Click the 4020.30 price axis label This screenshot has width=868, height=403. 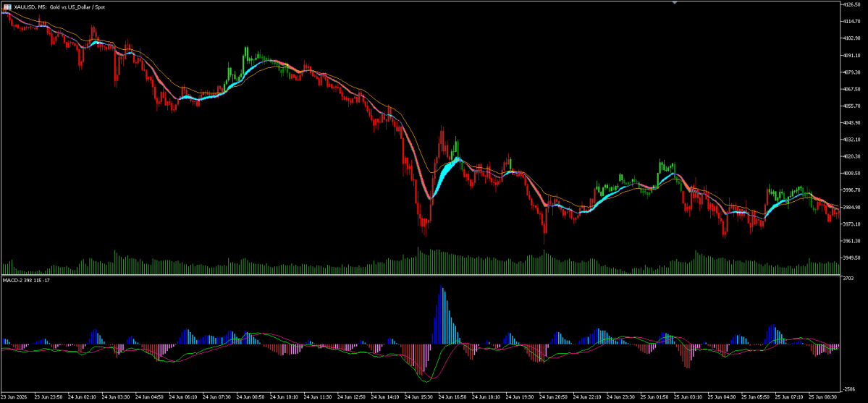(851, 156)
